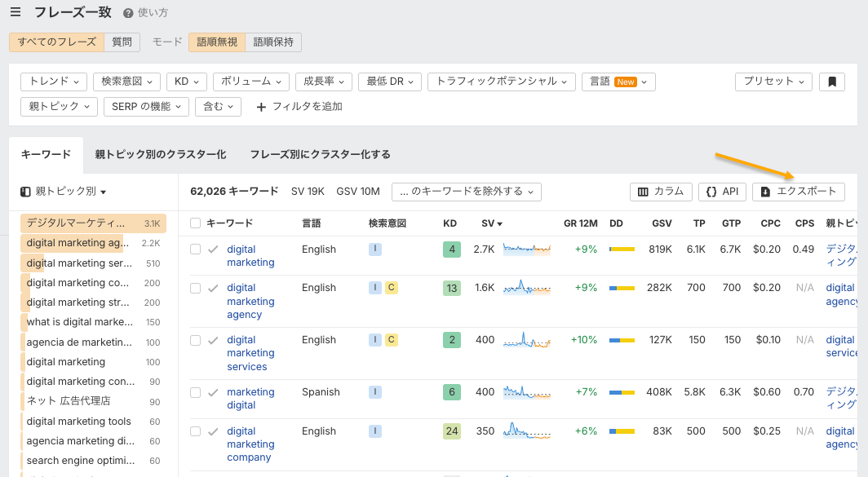Image resolution: width=868 pixels, height=477 pixels.
Task: Click the bookmark preset icon
Action: [x=831, y=82]
